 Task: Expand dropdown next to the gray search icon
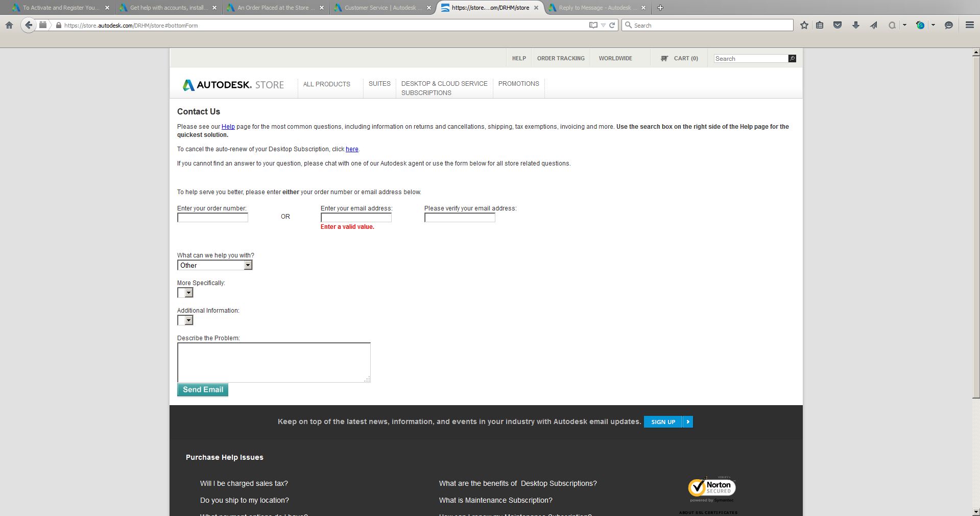point(904,25)
